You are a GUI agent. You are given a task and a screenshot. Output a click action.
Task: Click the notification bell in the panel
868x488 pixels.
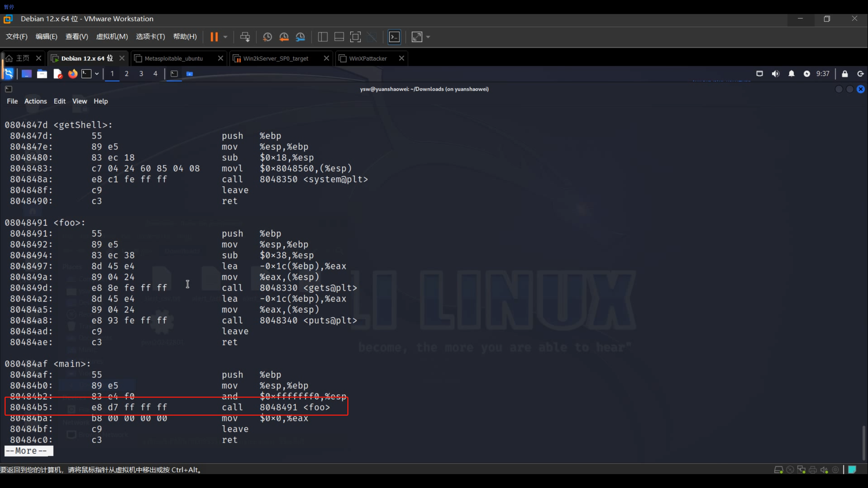[x=791, y=74]
